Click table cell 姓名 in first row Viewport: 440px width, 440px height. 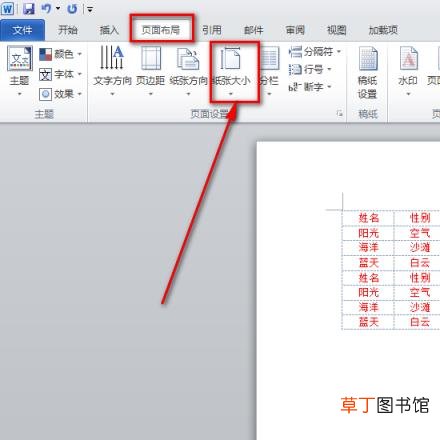click(368, 218)
